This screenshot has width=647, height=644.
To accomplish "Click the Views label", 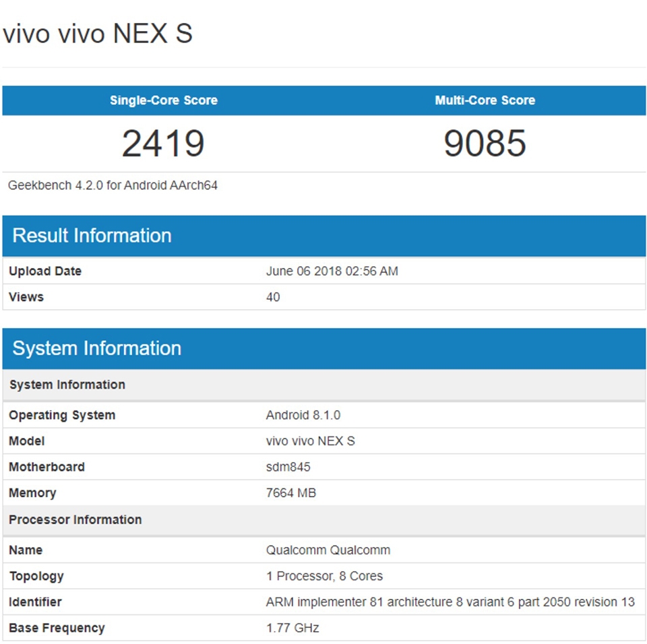I will coord(26,297).
